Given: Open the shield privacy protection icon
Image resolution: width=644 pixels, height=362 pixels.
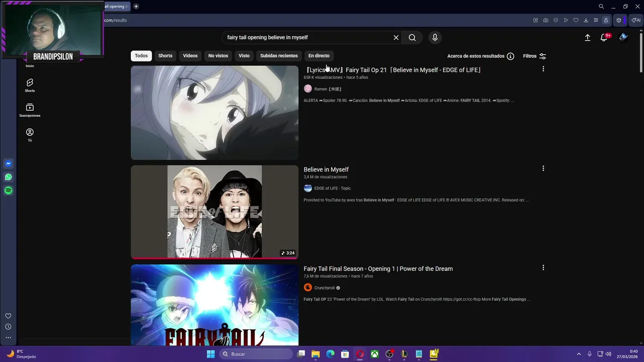Looking at the screenshot, I should pyautogui.click(x=556, y=20).
